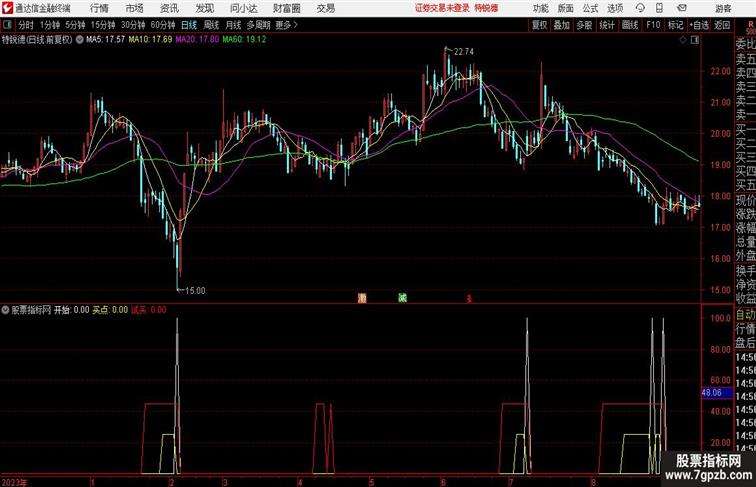This screenshot has width=756, height=487.
Task: Click the 涨 event marker below chart
Action: [x=362, y=298]
